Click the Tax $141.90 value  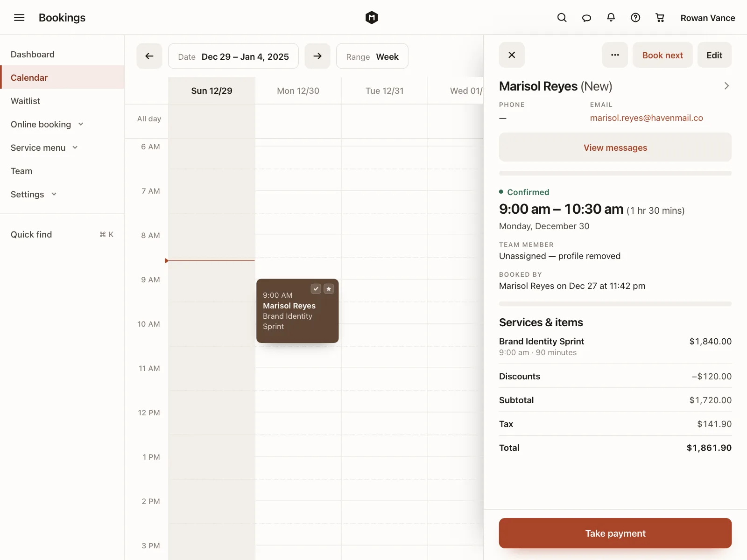tap(714, 424)
